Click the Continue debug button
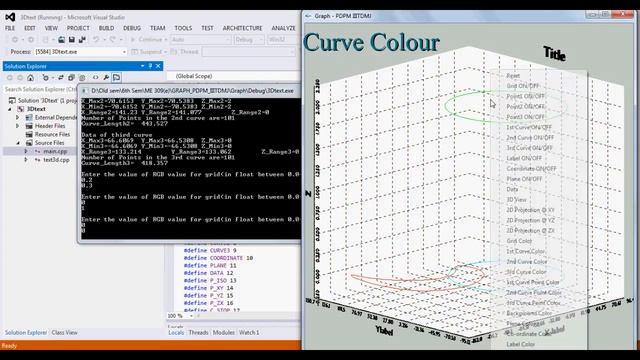 (x=147, y=40)
